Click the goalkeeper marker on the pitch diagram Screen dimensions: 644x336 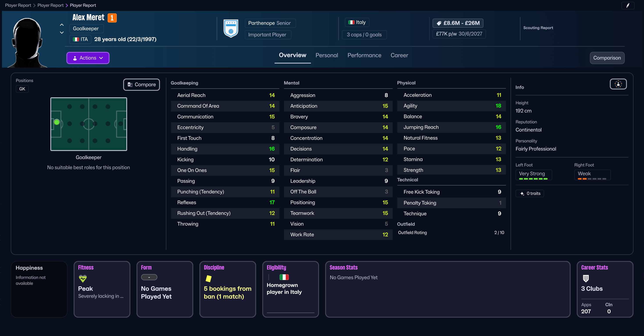[57, 122]
